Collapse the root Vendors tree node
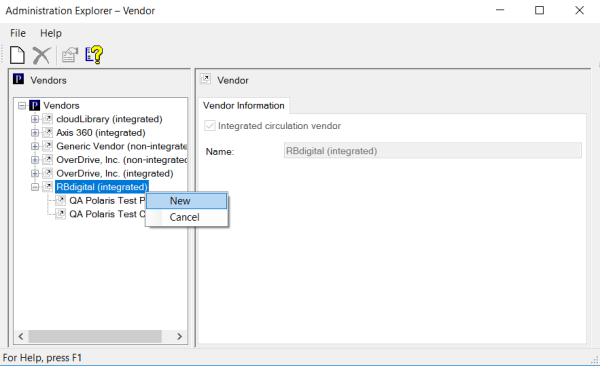 (22, 105)
